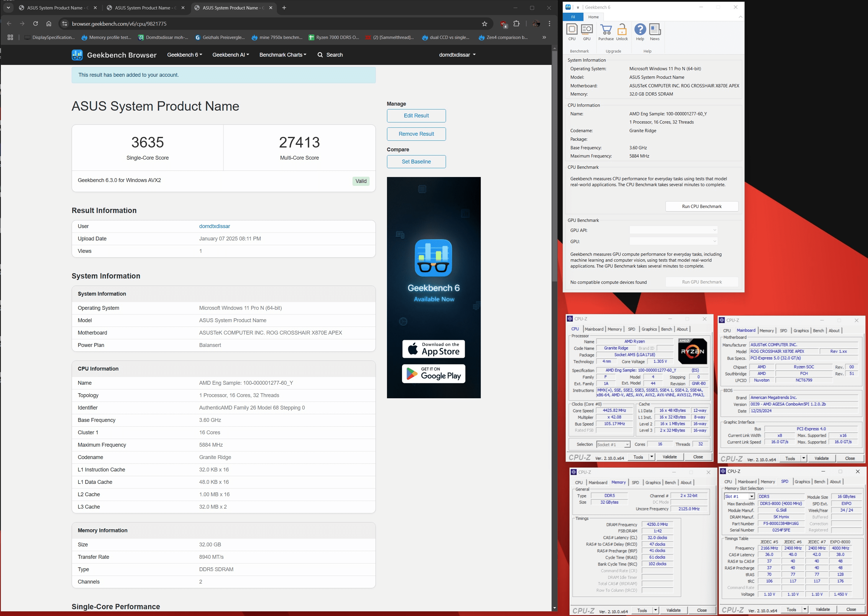The height and width of the screenshot is (616, 868).
Task: Open the File tab in Geekbench 6
Action: 573,17
